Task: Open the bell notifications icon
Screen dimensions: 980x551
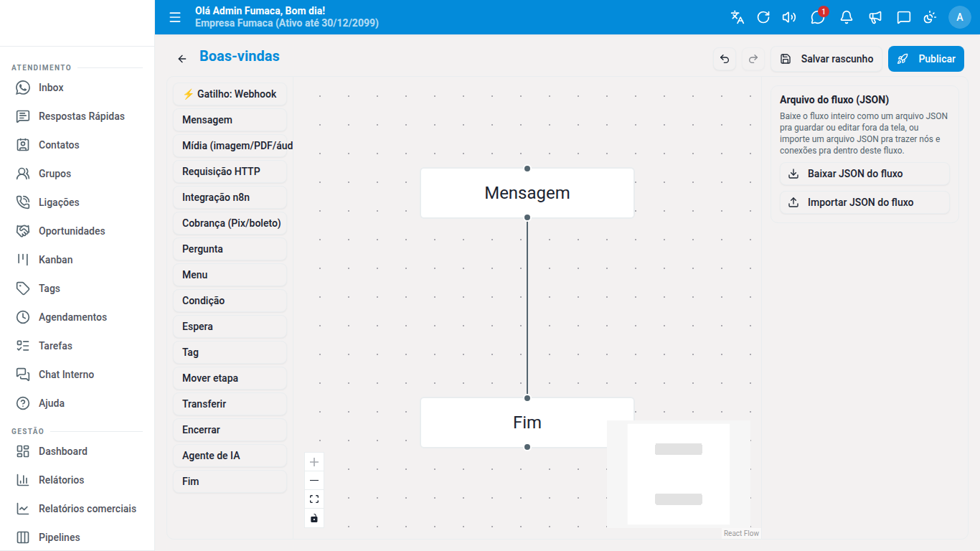Action: click(x=847, y=17)
